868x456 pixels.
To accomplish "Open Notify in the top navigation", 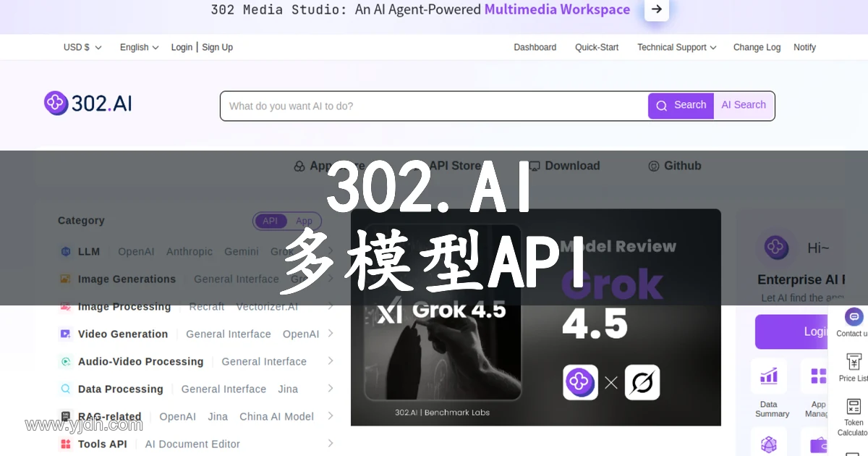I will point(804,47).
